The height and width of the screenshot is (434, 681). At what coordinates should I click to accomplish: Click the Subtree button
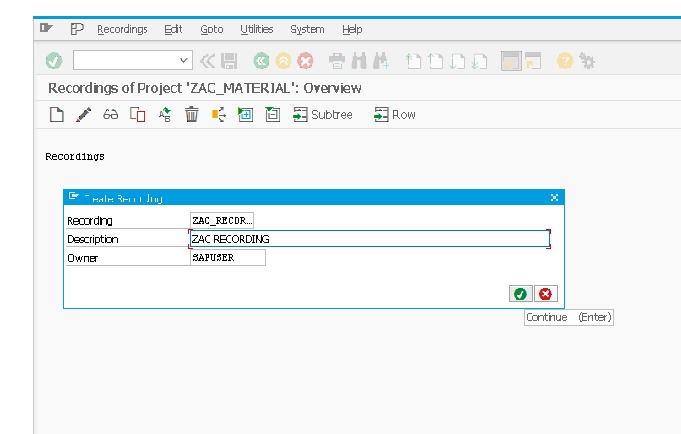[x=323, y=115]
